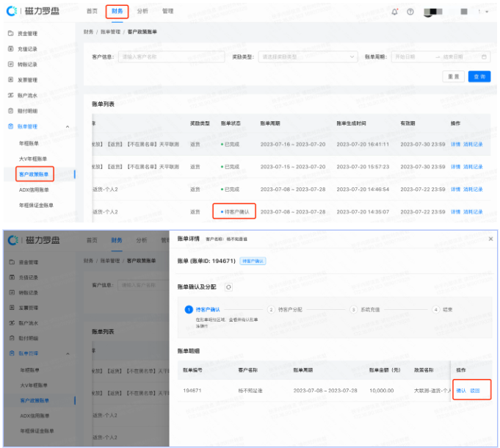Click 资金管理 wallet icon in undimmed sidebar
The height and width of the screenshot is (448, 500).
pos(10,34)
